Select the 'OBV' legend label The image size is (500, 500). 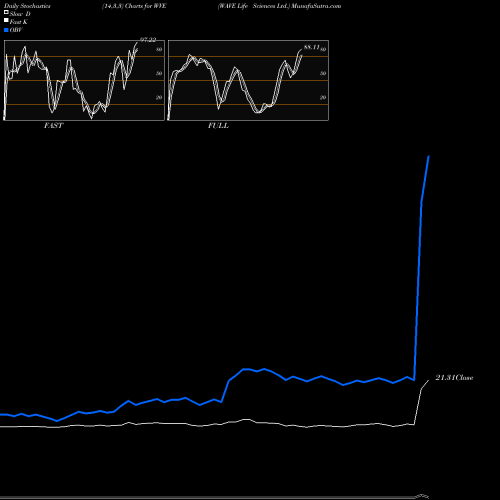[x=16, y=30]
